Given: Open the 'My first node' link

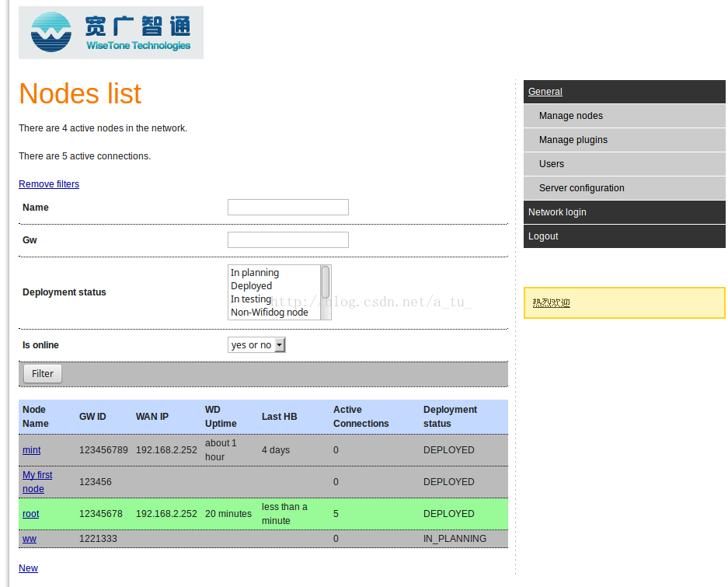Looking at the screenshot, I should 37,482.
